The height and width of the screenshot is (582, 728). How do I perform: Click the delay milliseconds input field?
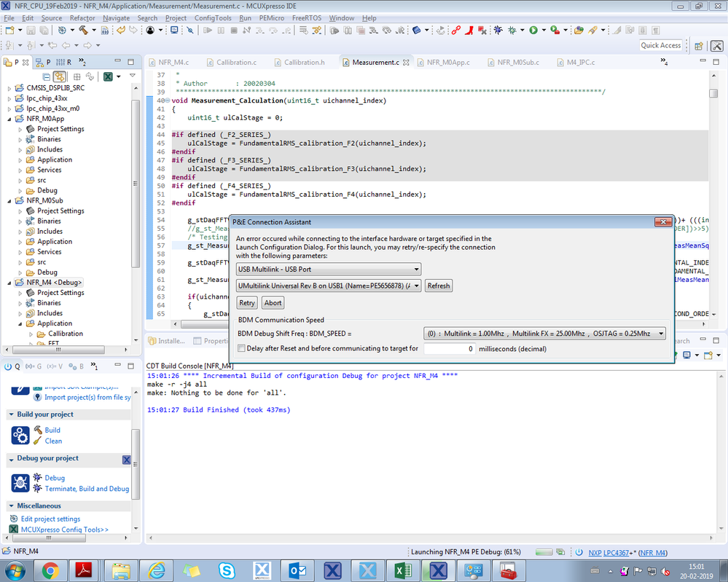click(x=450, y=349)
